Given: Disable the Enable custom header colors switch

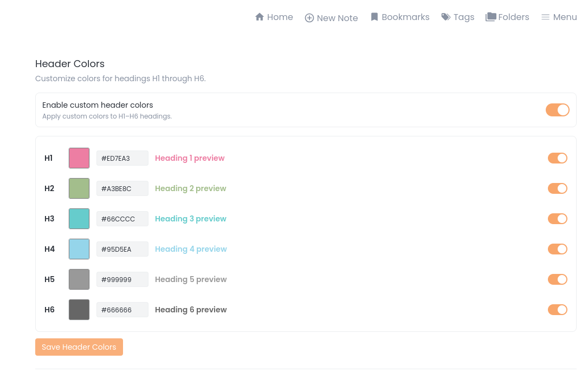Looking at the screenshot, I should (558, 110).
